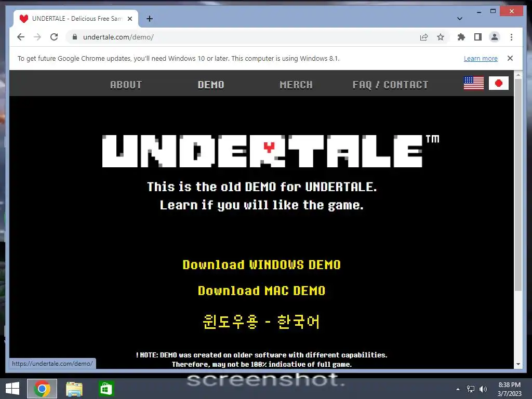
Task: Open the Chrome profile avatar
Action: click(495, 37)
